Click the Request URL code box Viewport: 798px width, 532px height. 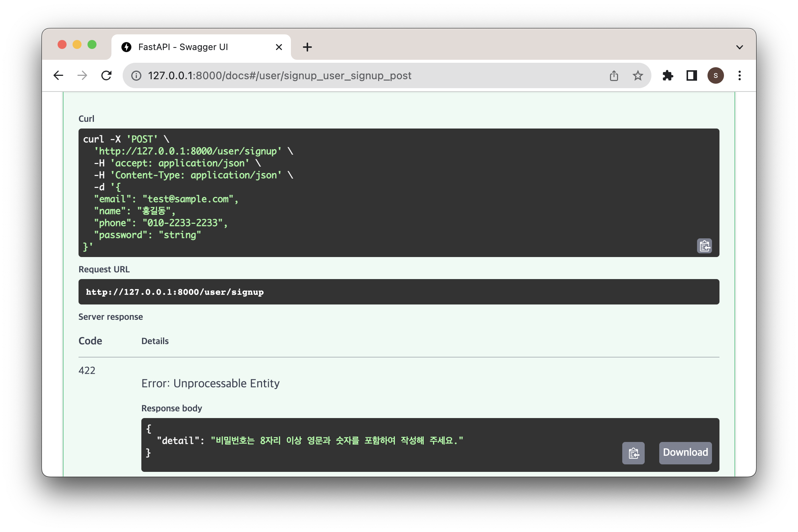(399, 292)
